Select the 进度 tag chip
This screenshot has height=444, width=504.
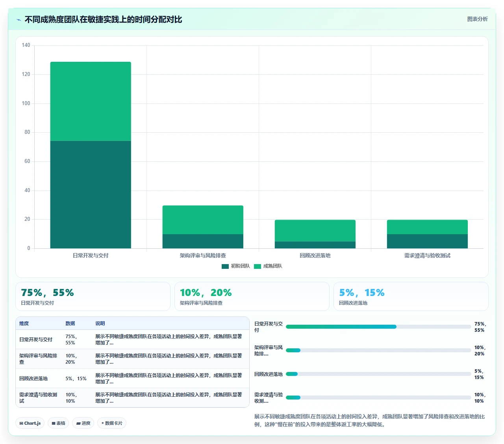pos(83,423)
